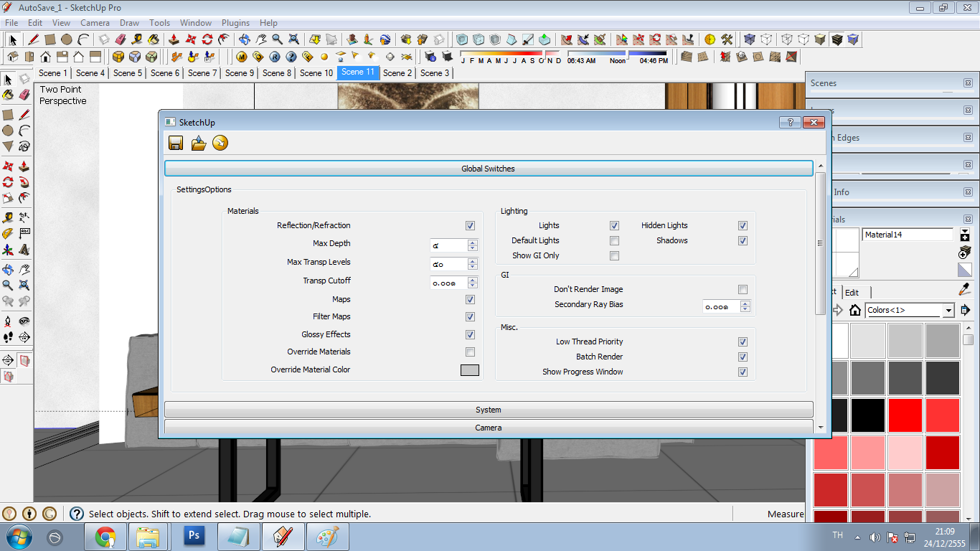
Task: Click the Open folder icon in the dialog
Action: click(199, 143)
